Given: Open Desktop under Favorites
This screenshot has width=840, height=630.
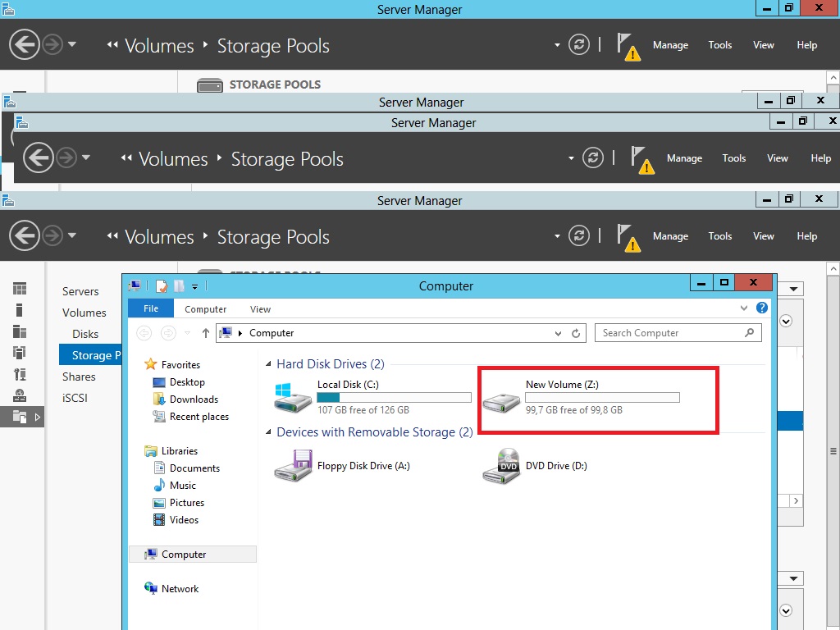Looking at the screenshot, I should pyautogui.click(x=187, y=382).
